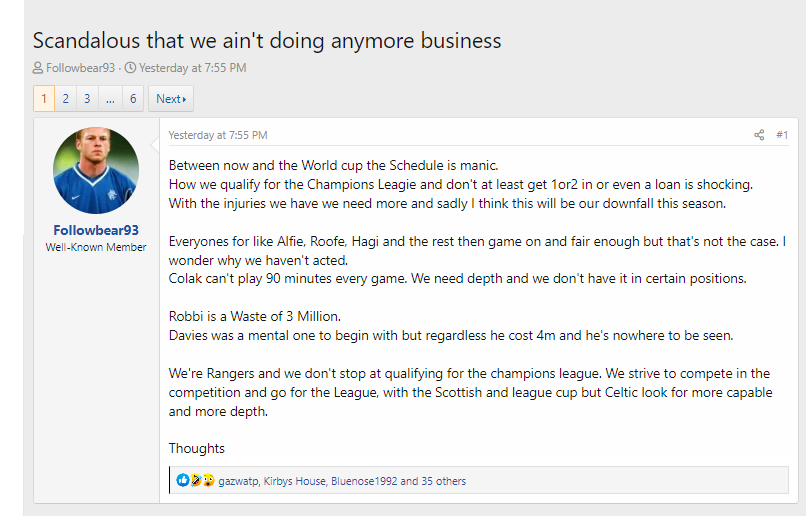Viewport: 806px width, 516px height.
Task: Select current page 1 in pagination
Action: (43, 99)
